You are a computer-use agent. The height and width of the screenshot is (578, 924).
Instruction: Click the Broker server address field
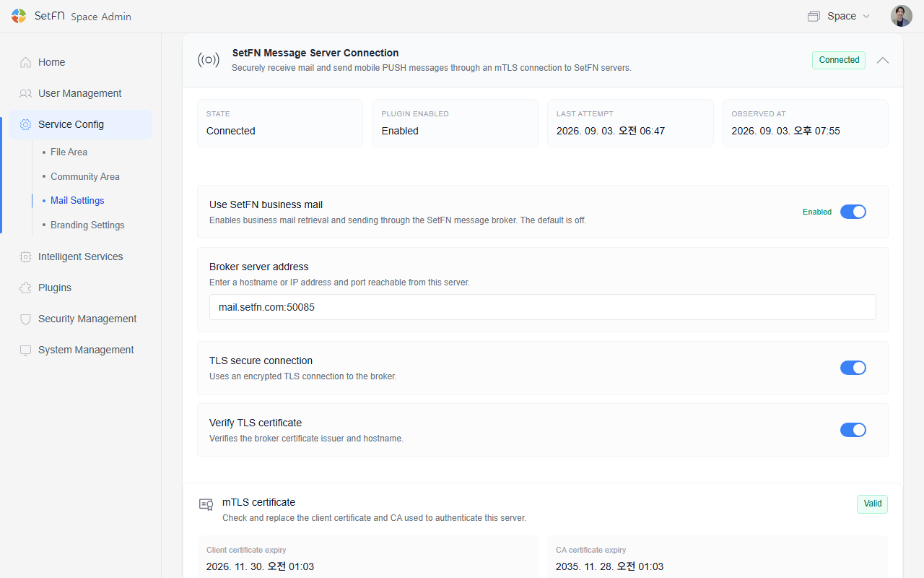(x=543, y=307)
